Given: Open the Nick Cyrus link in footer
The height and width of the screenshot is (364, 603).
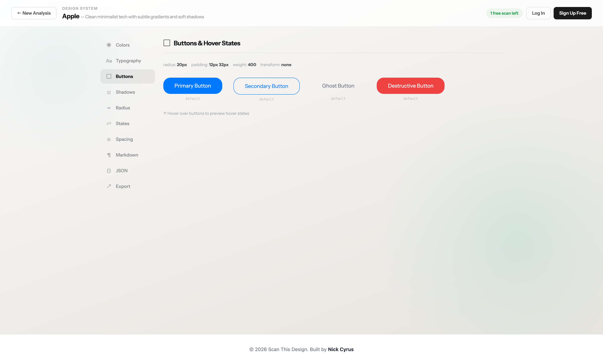Looking at the screenshot, I should click(341, 349).
